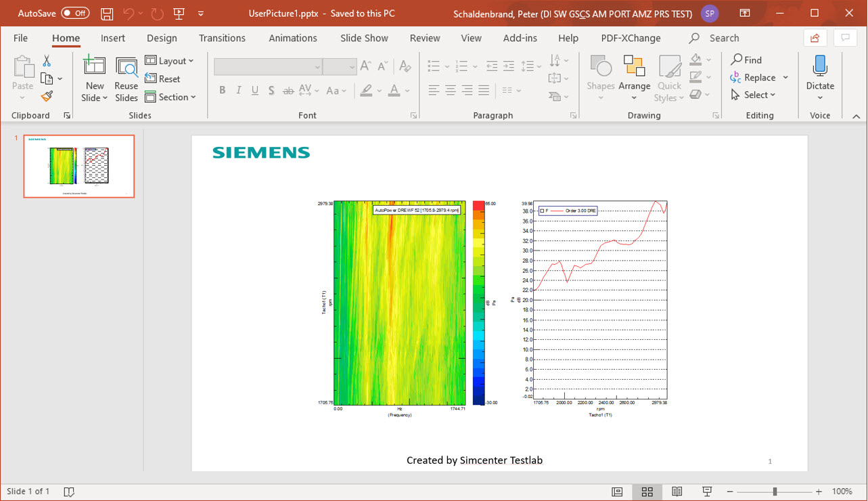Click the Cut scissors icon

(x=47, y=61)
